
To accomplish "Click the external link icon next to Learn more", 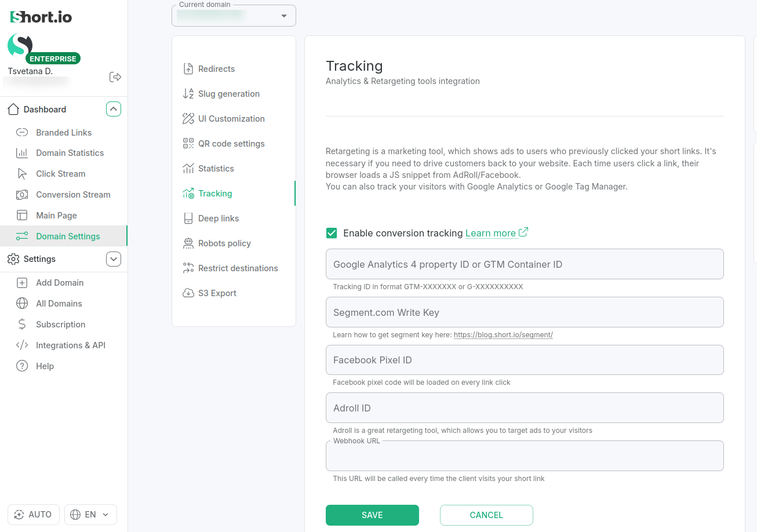I will (523, 232).
